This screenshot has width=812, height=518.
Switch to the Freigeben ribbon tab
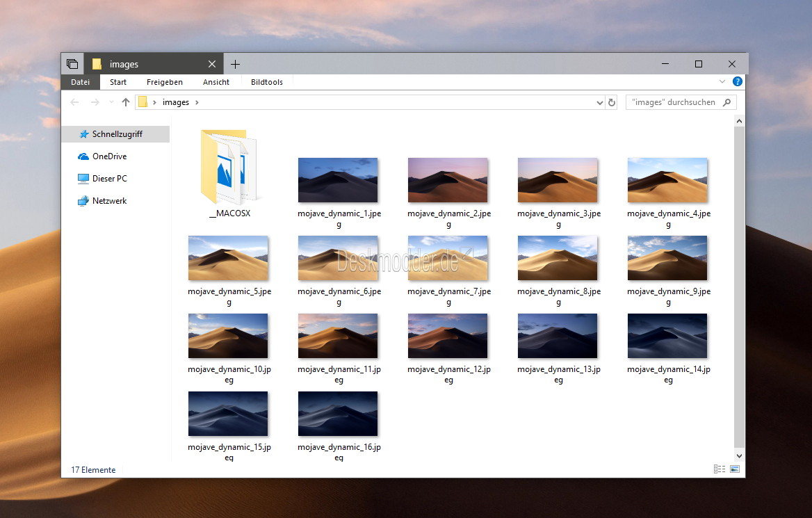(165, 82)
